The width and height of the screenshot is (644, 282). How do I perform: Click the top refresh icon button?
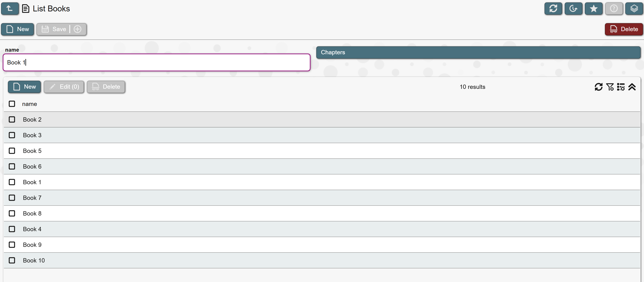(x=553, y=9)
